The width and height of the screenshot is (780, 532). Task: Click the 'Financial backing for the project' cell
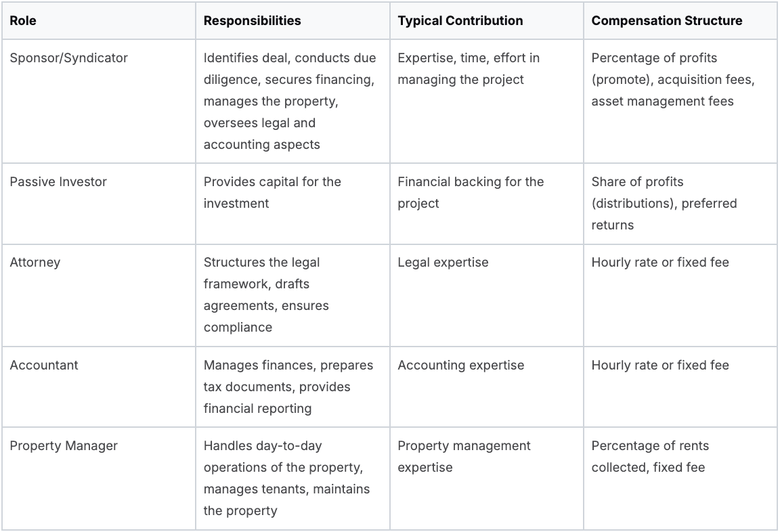point(471,193)
